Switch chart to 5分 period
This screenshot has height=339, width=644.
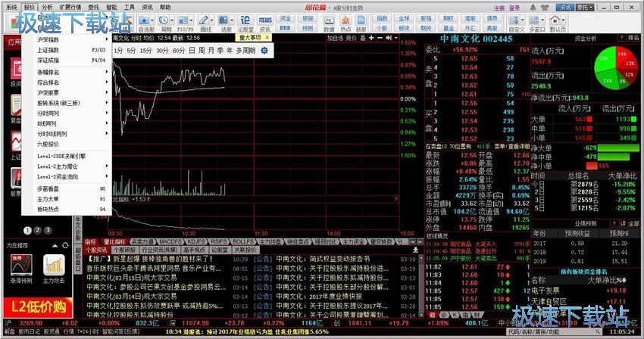tap(131, 51)
